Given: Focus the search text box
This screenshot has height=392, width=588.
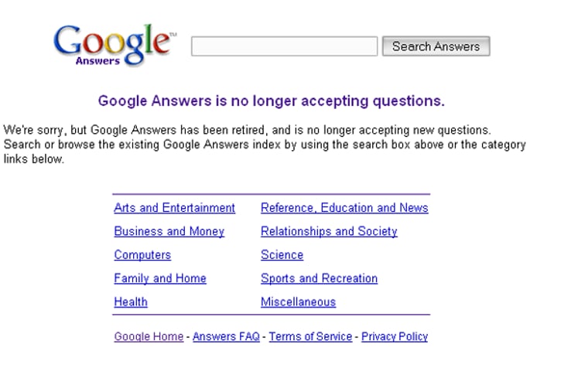Looking at the screenshot, I should [x=284, y=46].
